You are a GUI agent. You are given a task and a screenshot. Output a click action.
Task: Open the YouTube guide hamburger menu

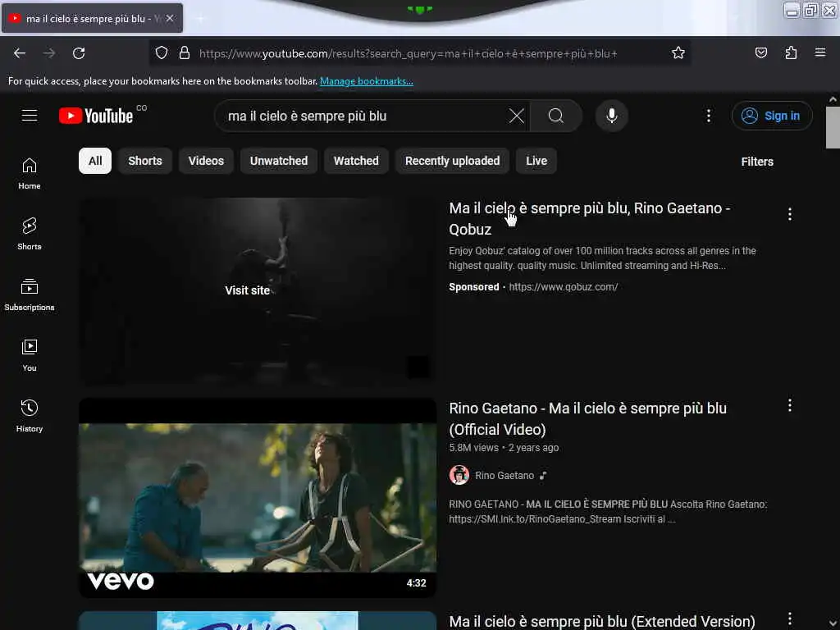tap(30, 116)
